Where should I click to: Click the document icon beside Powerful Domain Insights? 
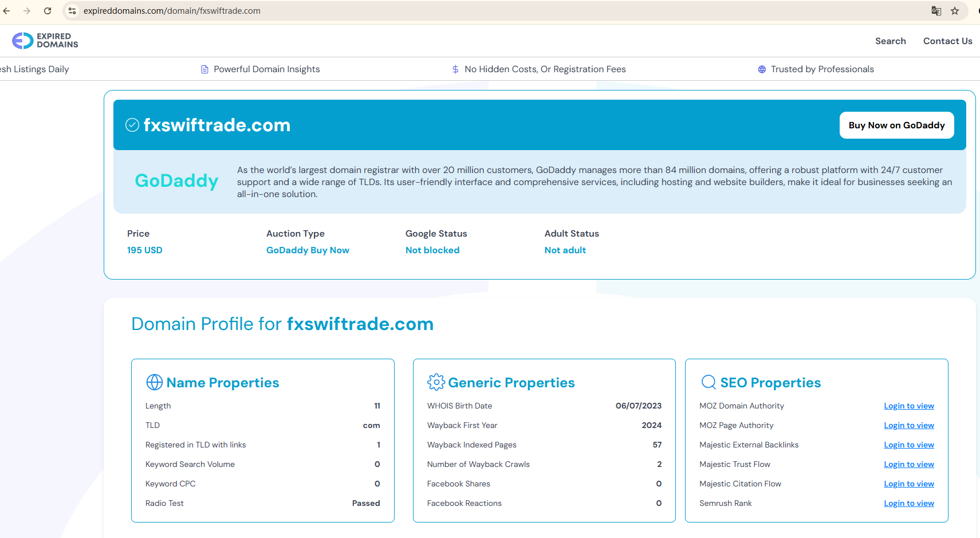tap(204, 69)
